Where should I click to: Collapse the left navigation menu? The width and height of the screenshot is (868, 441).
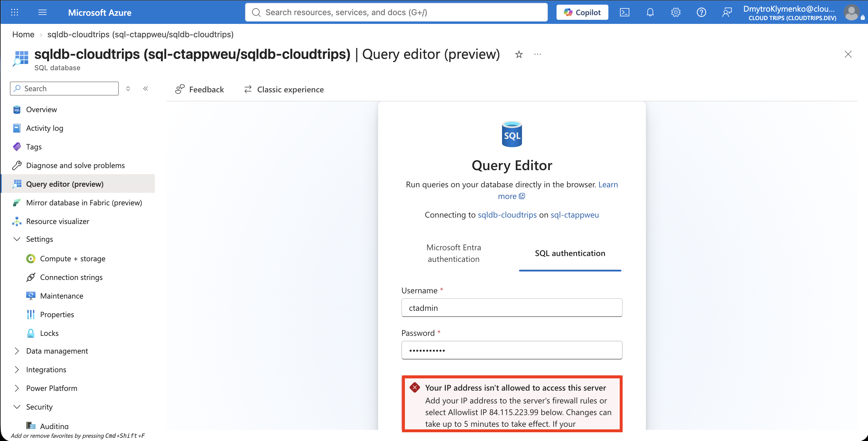coord(146,89)
